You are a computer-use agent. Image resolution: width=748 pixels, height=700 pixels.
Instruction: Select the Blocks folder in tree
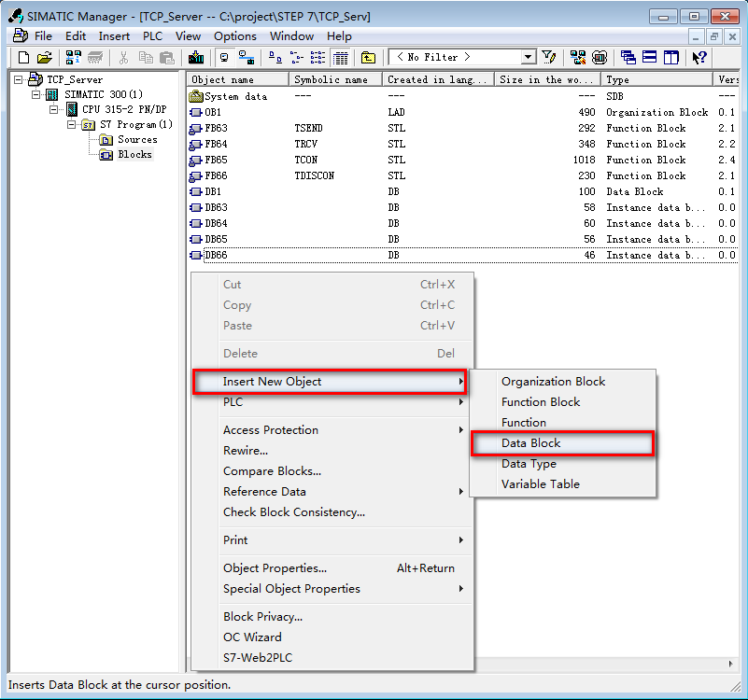coord(134,155)
